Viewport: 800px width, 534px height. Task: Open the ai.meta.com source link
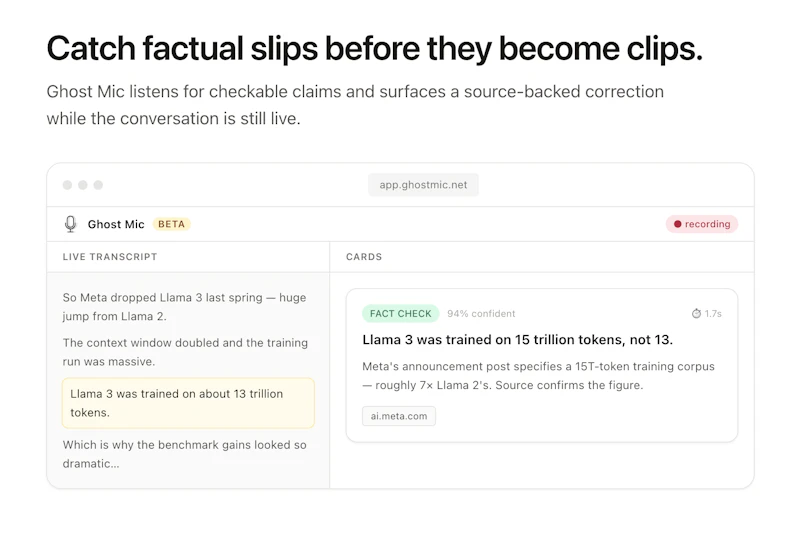click(x=399, y=416)
